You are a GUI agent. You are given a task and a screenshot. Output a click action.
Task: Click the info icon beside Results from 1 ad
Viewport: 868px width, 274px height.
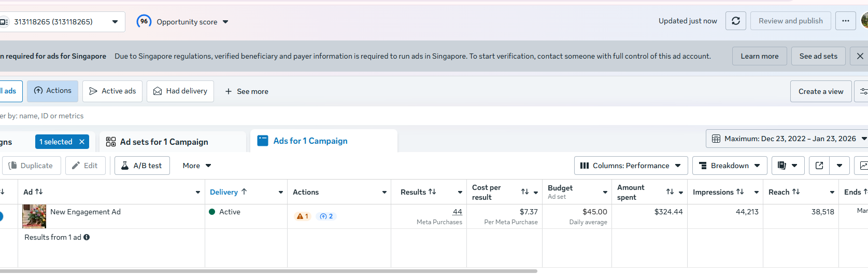[87, 237]
